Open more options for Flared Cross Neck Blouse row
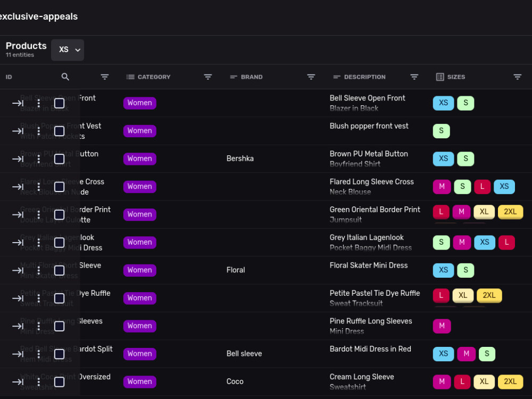Viewport: 532px width, 399px height. pyautogui.click(x=39, y=187)
